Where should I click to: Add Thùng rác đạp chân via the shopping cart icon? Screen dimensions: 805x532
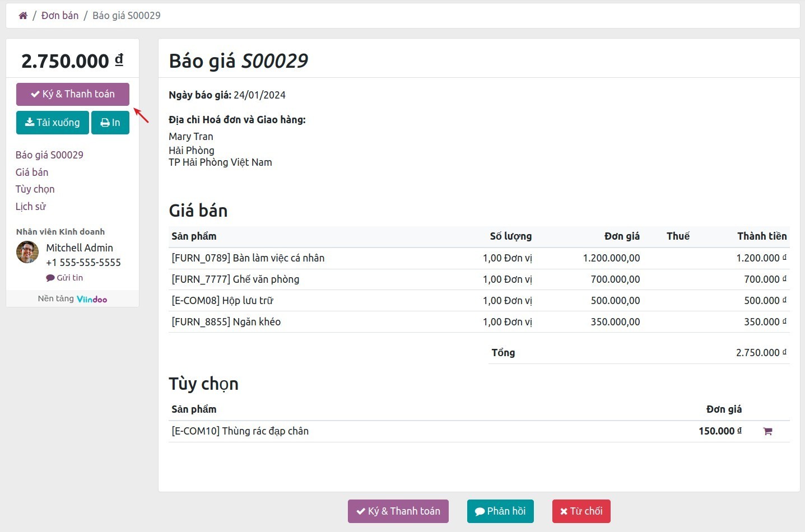[767, 431]
